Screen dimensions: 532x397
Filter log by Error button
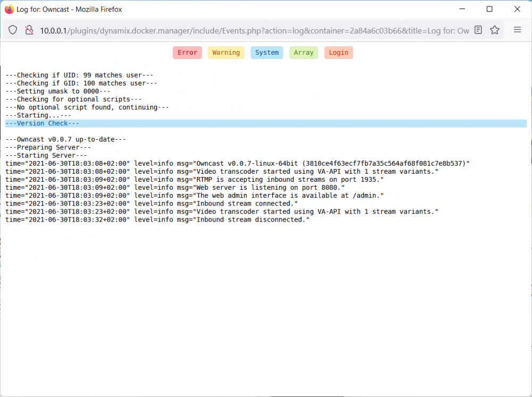(x=187, y=53)
